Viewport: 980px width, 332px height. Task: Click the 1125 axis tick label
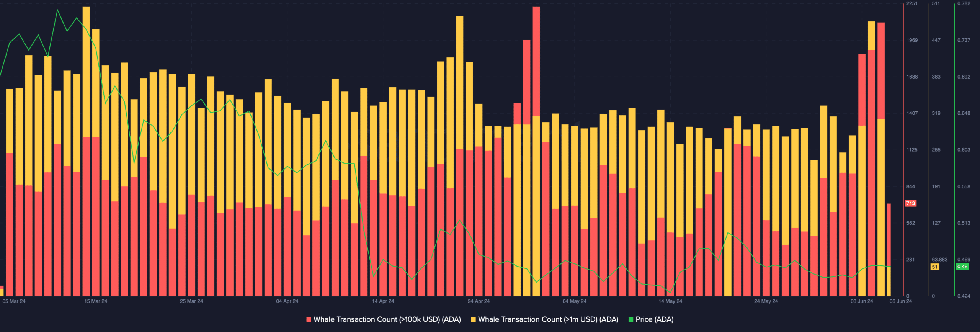pyautogui.click(x=912, y=150)
